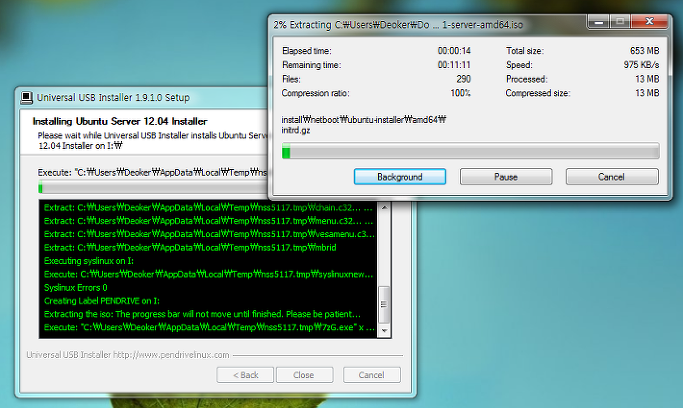The width and height of the screenshot is (683, 408).
Task: Pause the ISO extraction
Action: pos(506,177)
